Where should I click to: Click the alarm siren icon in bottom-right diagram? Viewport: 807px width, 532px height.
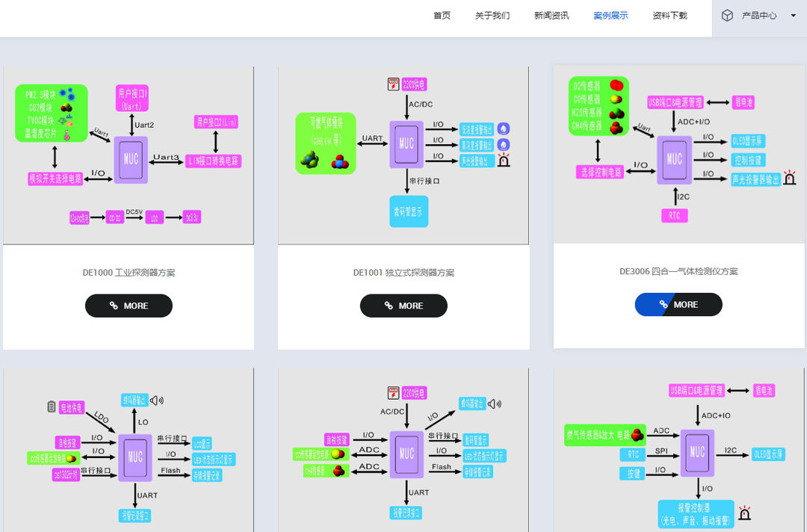tap(744, 513)
